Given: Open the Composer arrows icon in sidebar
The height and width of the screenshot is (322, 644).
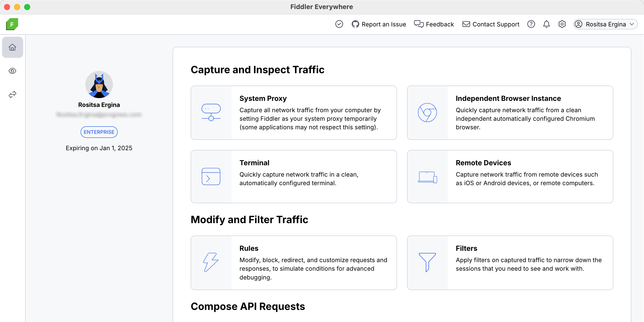Looking at the screenshot, I should coord(12,94).
